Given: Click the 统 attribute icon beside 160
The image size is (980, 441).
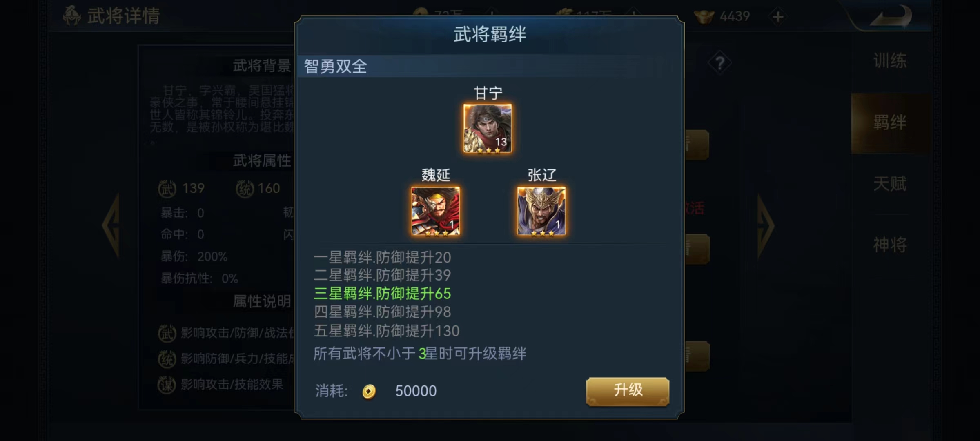Looking at the screenshot, I should point(245,189).
